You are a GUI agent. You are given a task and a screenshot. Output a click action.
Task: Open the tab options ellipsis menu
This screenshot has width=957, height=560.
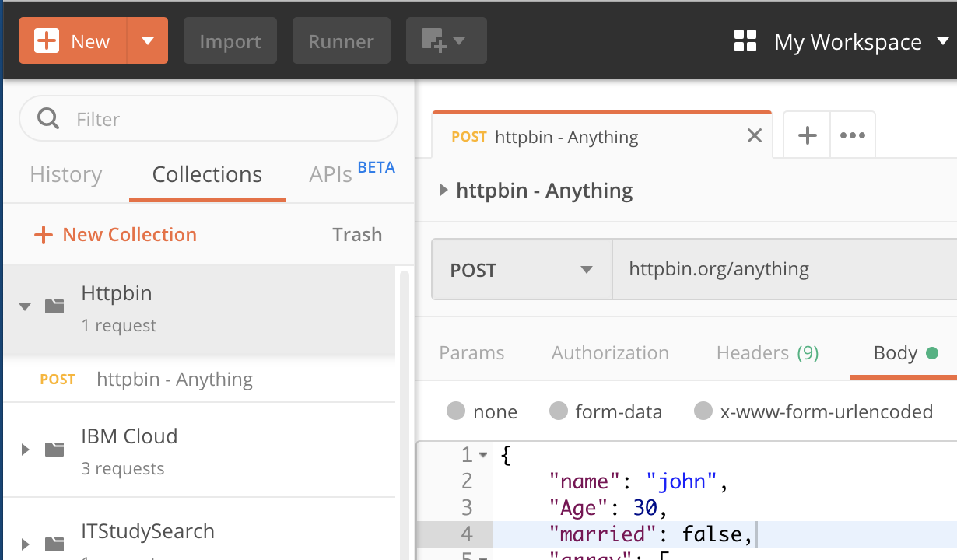coord(853,135)
